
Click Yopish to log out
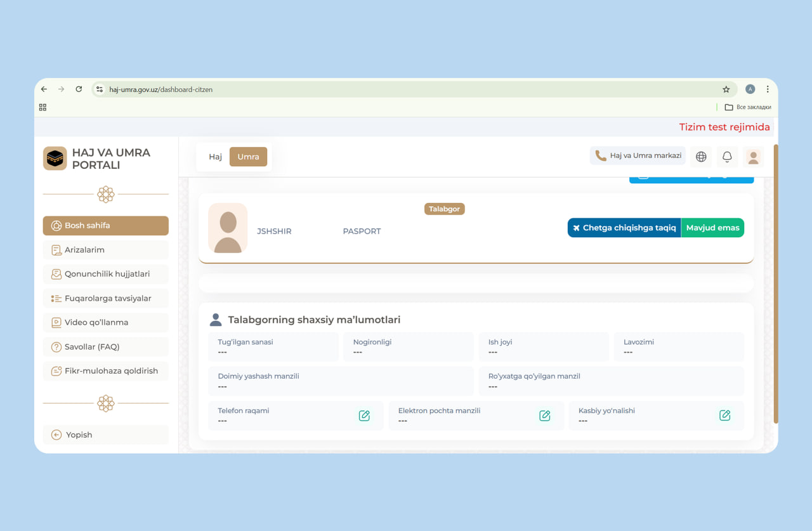105,435
